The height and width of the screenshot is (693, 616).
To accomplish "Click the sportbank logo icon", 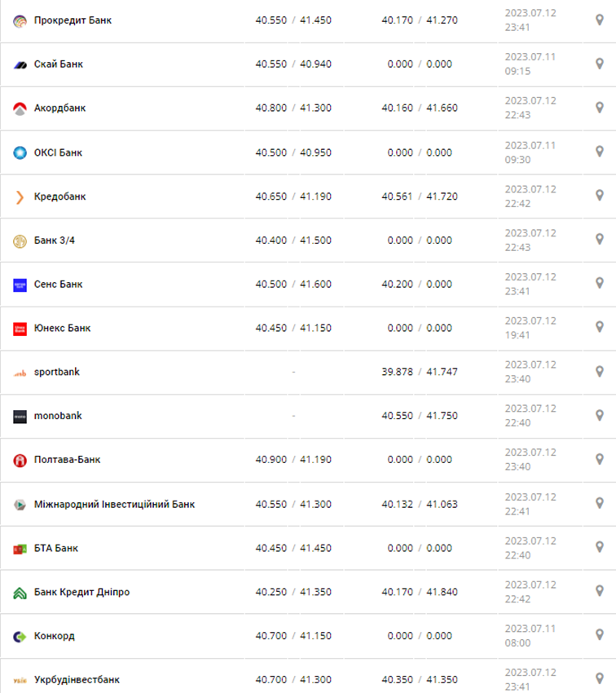I will (20, 373).
